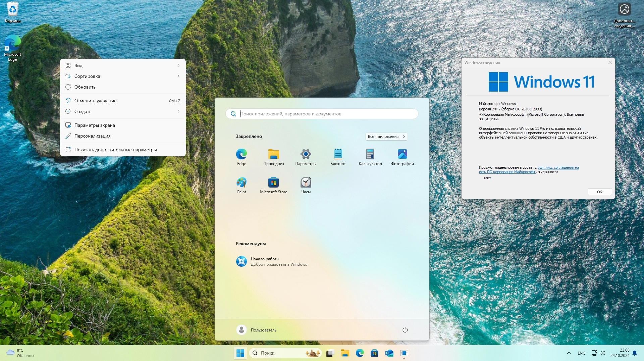Launch Часы from the pinned apps
Image resolution: width=644 pixels, height=361 pixels.
click(306, 185)
